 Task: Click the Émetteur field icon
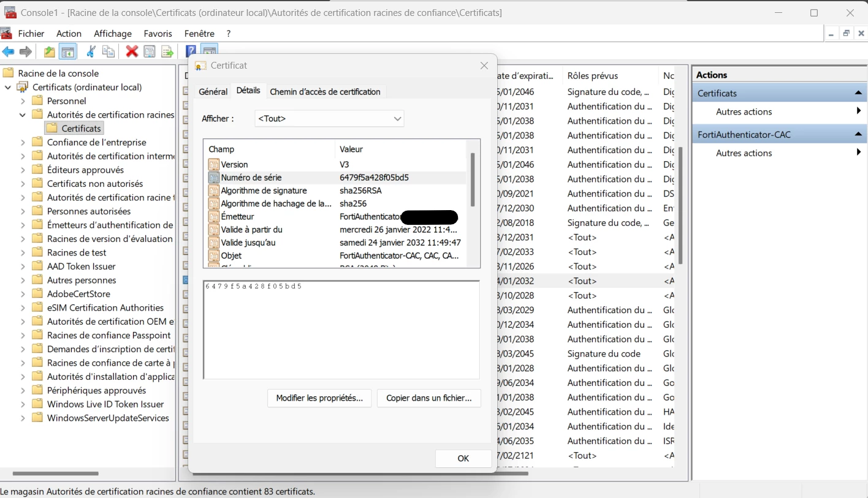click(214, 216)
